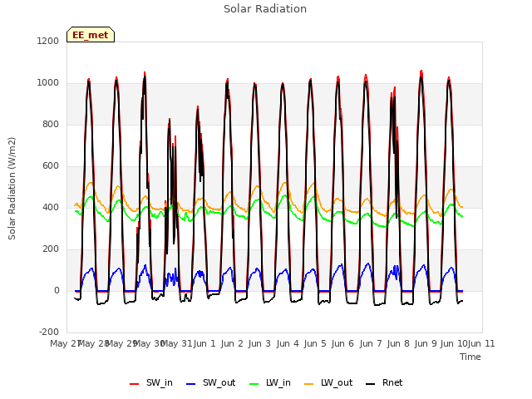The image size is (532, 399).
Task: Click the Solar Radiation (W/m2) y-axis label
Action: tap(12, 189)
